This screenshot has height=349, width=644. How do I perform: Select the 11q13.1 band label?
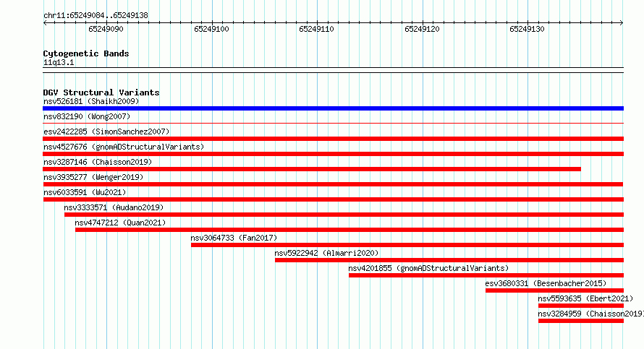(x=59, y=62)
